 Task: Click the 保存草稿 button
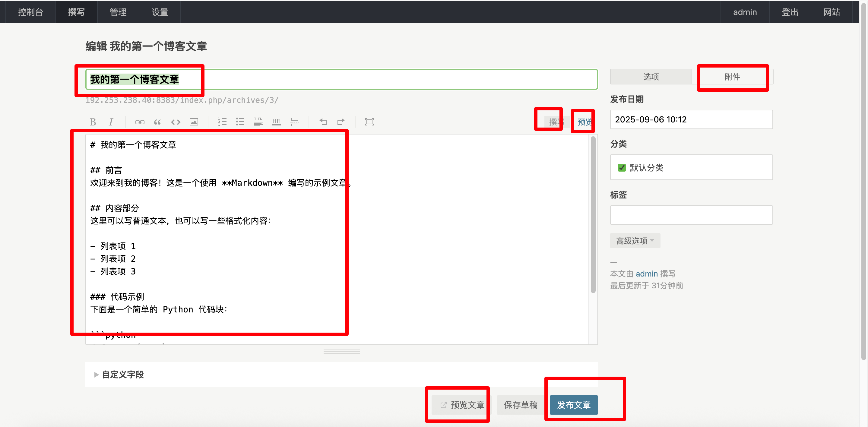tap(520, 405)
